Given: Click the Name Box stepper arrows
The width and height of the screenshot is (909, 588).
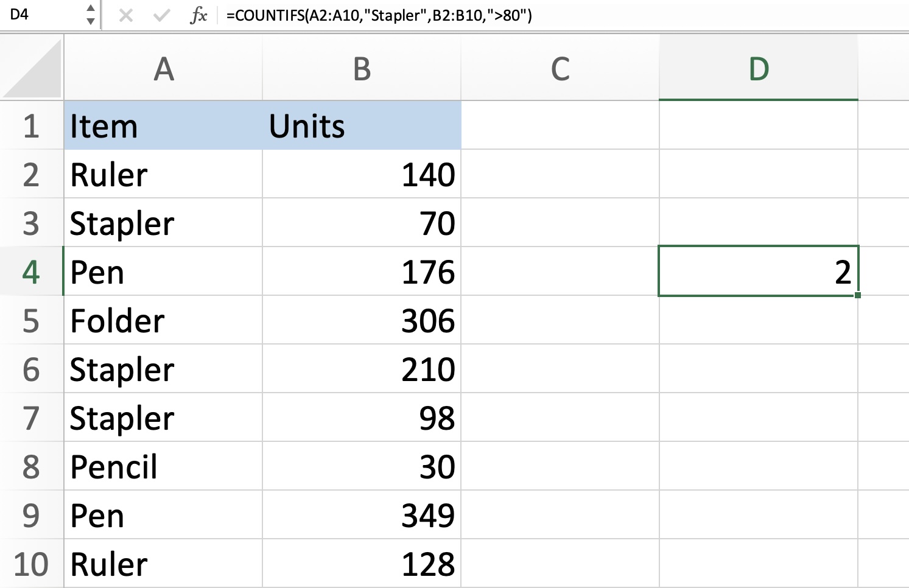Looking at the screenshot, I should [x=90, y=15].
